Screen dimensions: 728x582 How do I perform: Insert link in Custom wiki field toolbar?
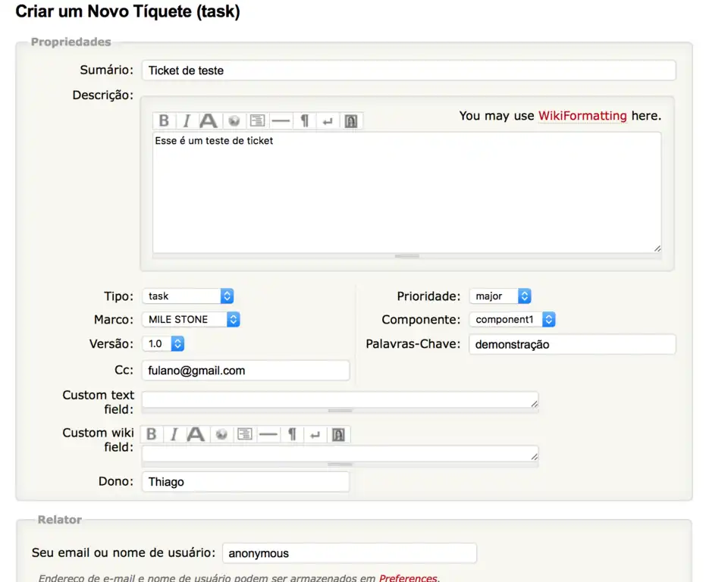222,434
